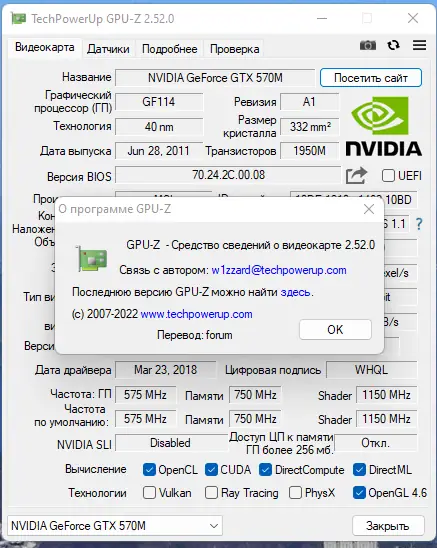This screenshot has width=437, height=548.
Task: Click the 750 MHz current memory clock value
Action: point(255,395)
